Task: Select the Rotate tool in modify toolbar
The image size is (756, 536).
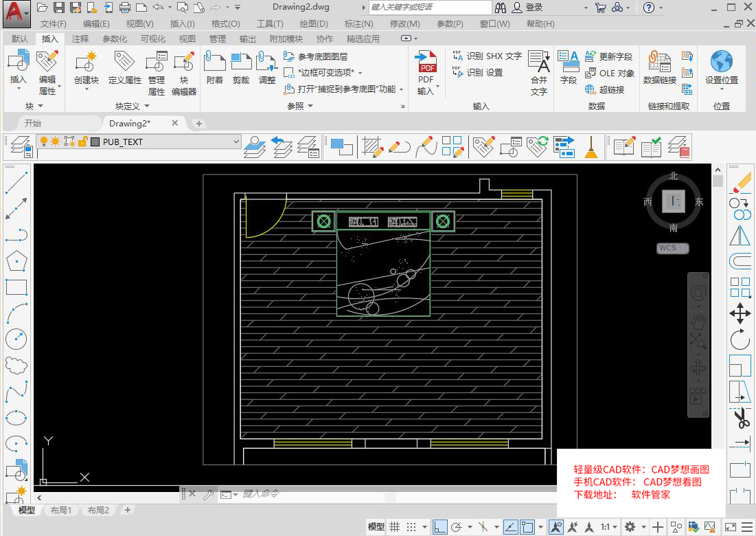Action: click(x=740, y=339)
